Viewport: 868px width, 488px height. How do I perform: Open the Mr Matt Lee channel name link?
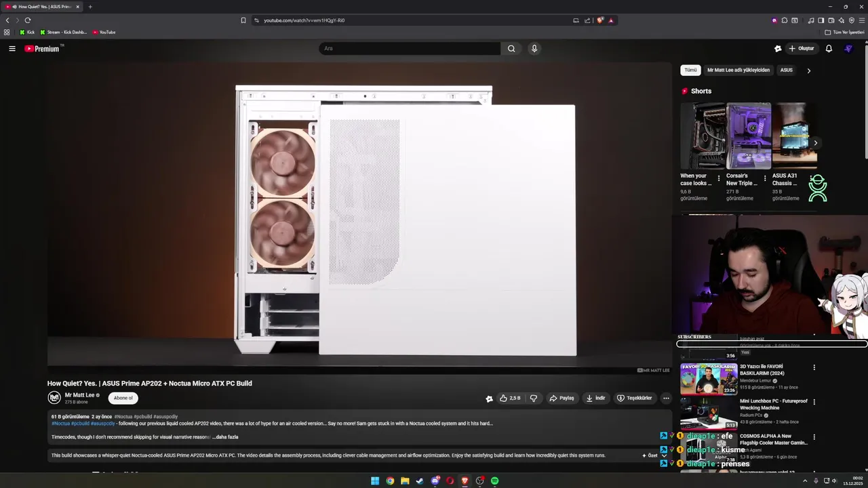(79, 395)
